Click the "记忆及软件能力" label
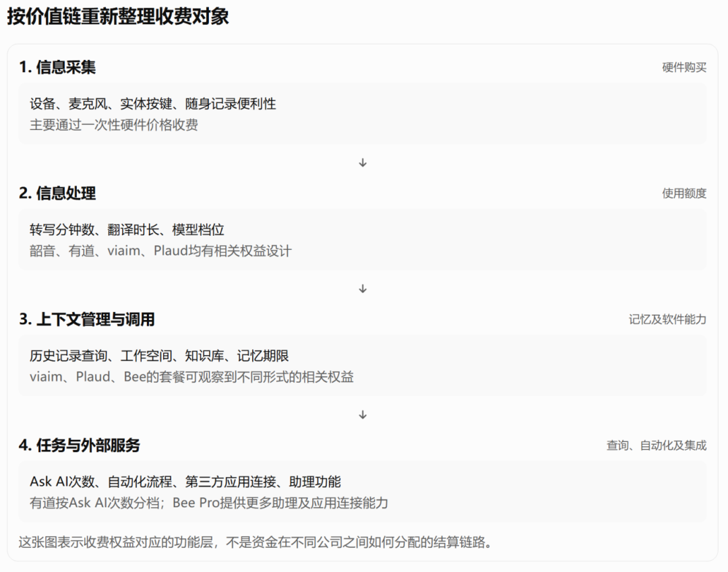The height and width of the screenshot is (572, 728). pos(667,319)
